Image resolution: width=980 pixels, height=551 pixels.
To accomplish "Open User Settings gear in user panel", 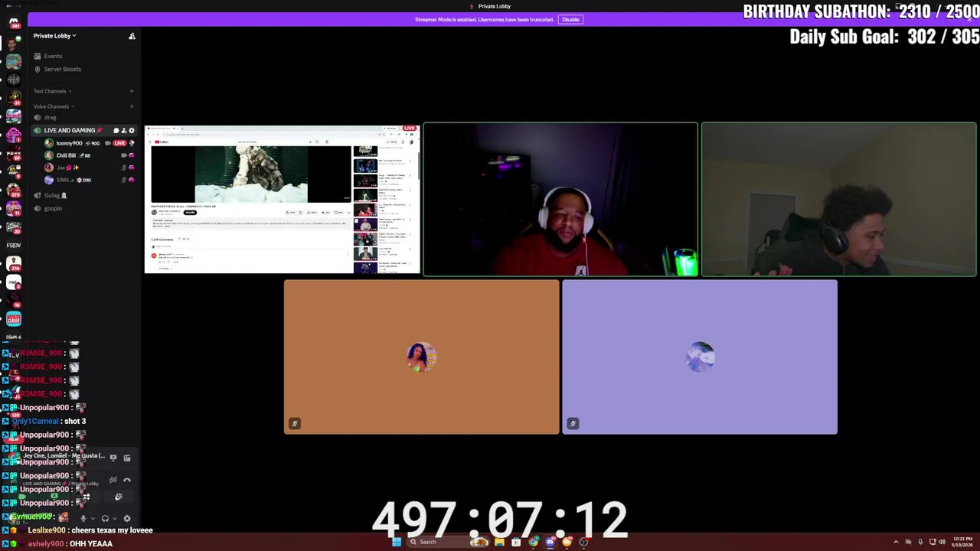I will point(127,518).
